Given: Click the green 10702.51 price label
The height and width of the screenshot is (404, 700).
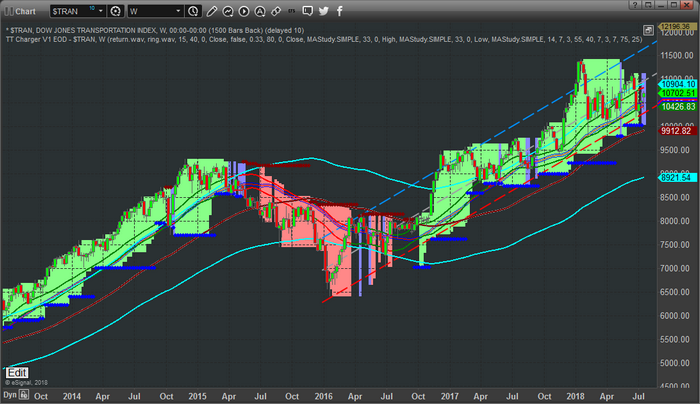Looking at the screenshot, I should click(678, 93).
